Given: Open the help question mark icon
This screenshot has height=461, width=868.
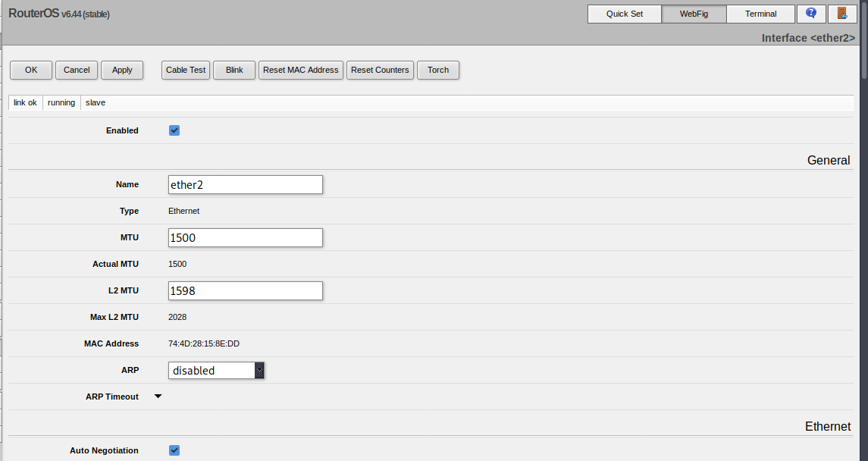Looking at the screenshot, I should tap(811, 14).
